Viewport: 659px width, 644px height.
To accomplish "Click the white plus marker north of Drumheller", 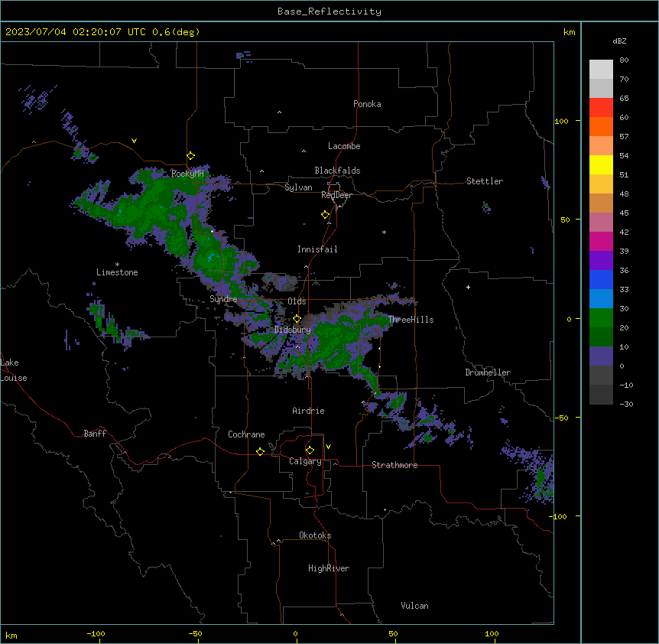I will (468, 287).
